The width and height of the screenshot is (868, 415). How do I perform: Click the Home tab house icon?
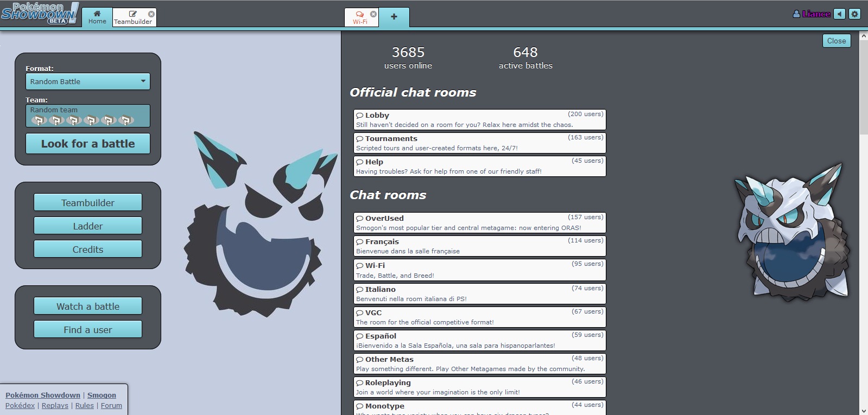[97, 14]
